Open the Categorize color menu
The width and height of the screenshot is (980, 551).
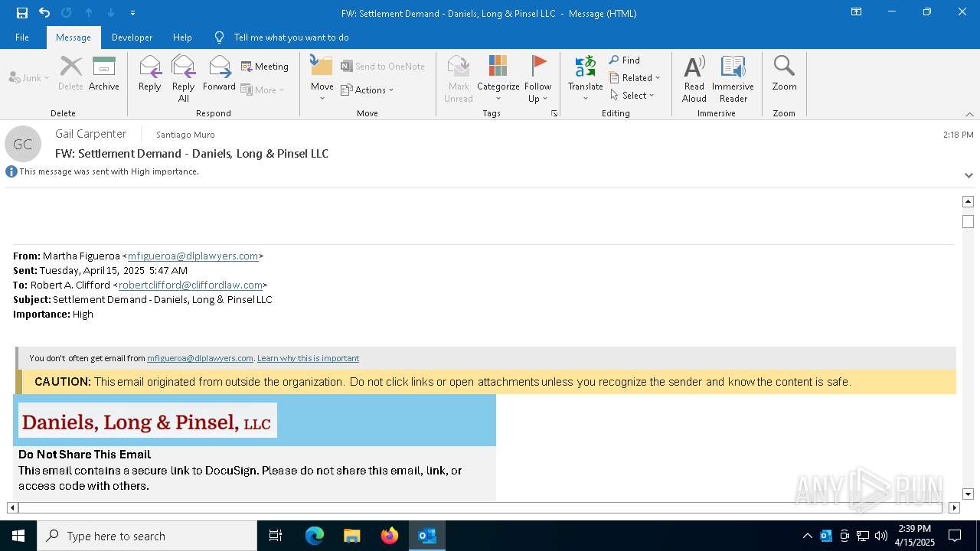(x=498, y=78)
